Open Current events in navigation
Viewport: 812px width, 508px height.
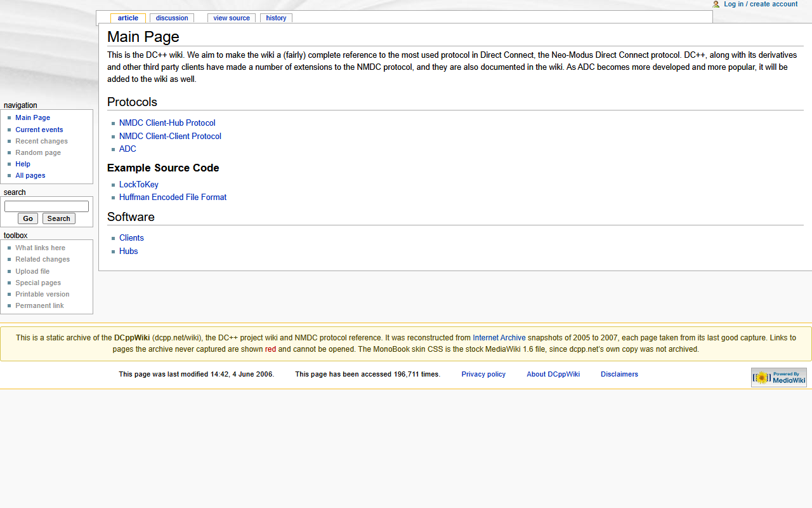point(39,130)
